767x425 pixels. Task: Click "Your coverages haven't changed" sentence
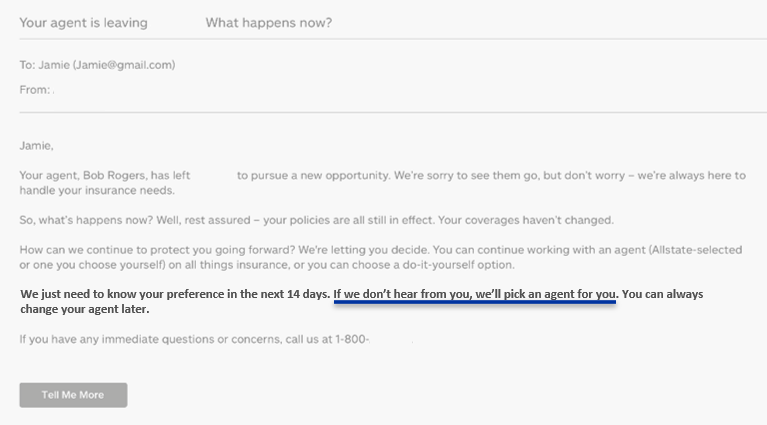(x=526, y=220)
